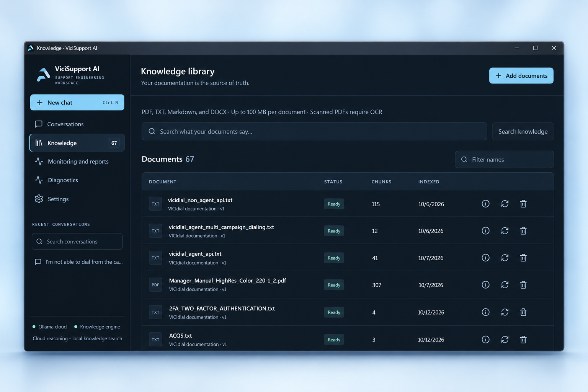This screenshot has height=392, width=588.
Task: Click the DOCUMENT column header
Action: coord(163,182)
